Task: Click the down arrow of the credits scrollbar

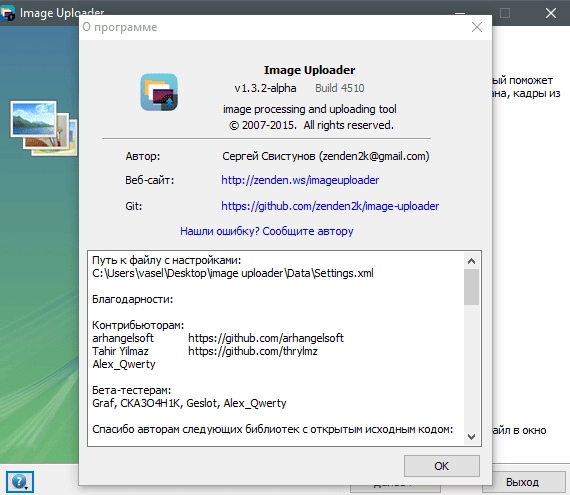Action: point(471,436)
